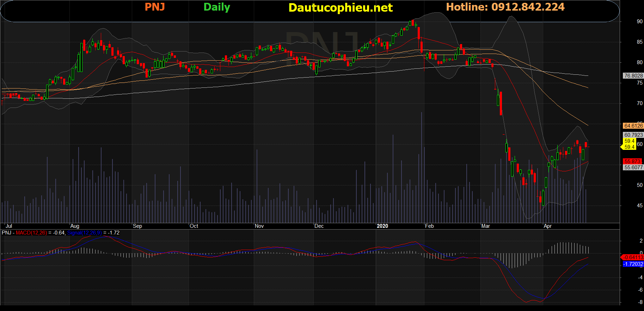This screenshot has width=644, height=311.
Task: Click the 2020 year marker on timeline
Action: click(x=382, y=226)
